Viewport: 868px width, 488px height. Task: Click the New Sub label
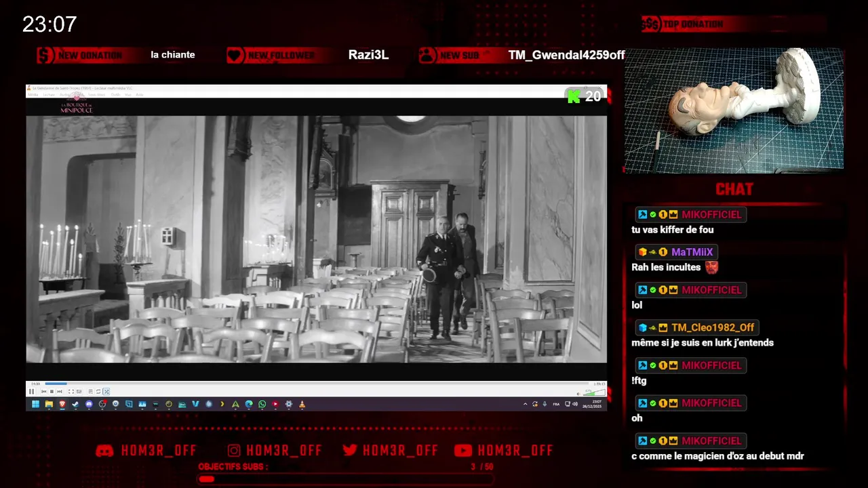[459, 56]
